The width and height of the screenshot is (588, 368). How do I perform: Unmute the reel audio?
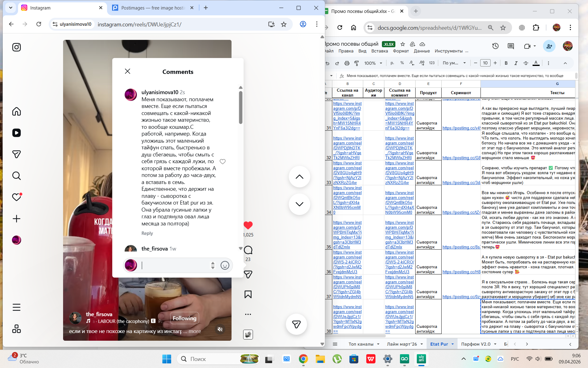(x=220, y=329)
